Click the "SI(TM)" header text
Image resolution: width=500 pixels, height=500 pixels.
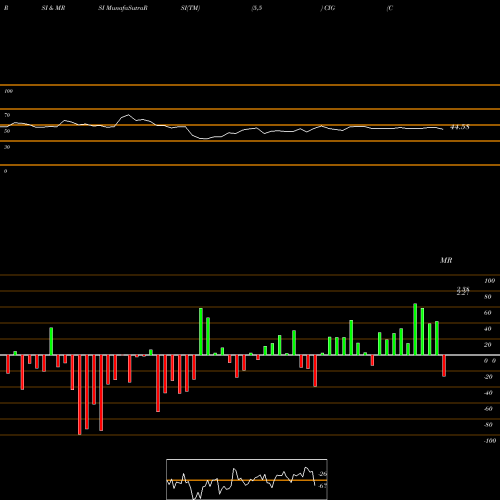pyautogui.click(x=190, y=8)
